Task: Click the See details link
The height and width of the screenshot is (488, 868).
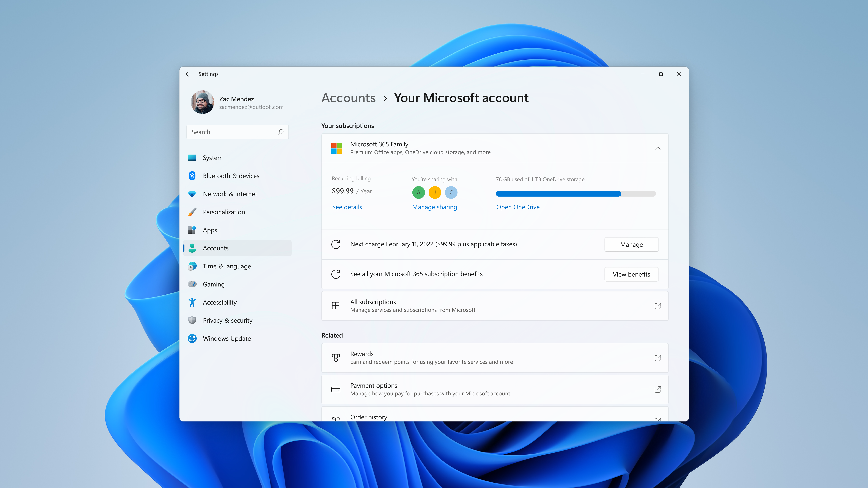Action: [346, 207]
